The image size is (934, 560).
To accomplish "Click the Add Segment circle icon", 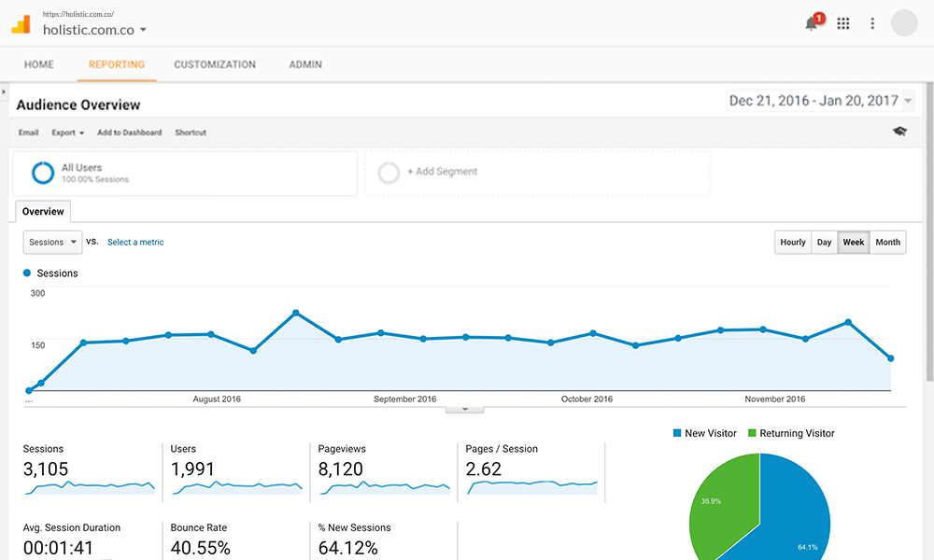I will click(389, 173).
